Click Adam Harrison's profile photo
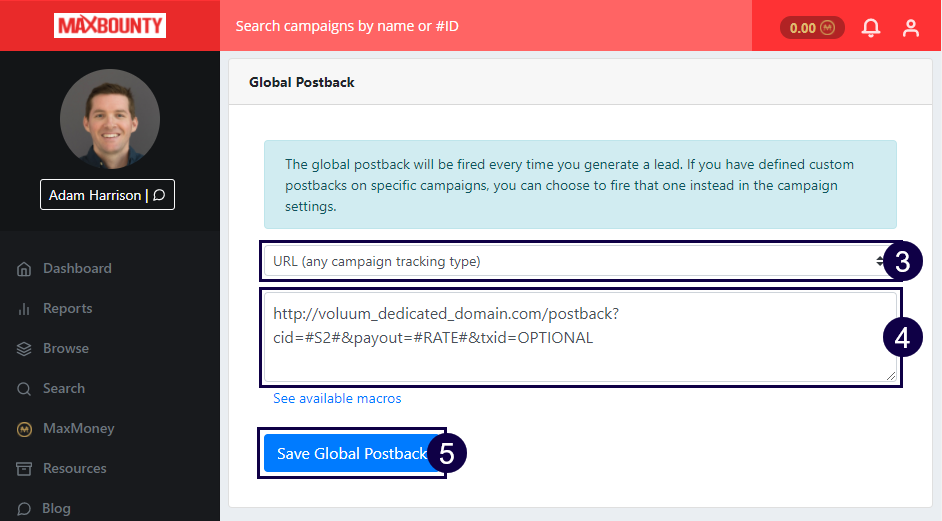The height and width of the screenshot is (521, 942). tap(109, 118)
